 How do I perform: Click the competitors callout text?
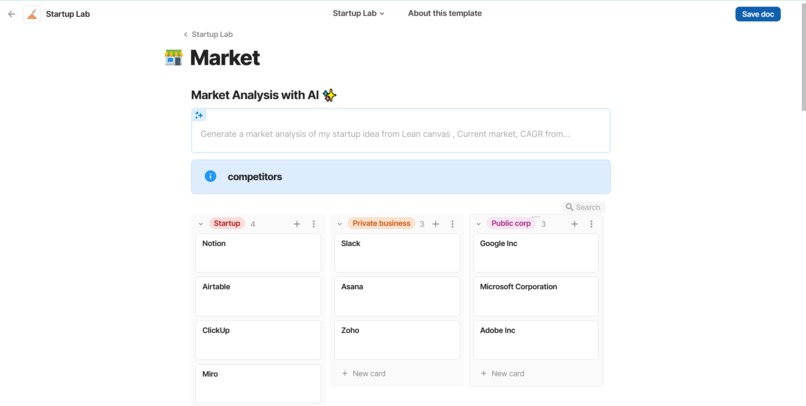coord(254,177)
